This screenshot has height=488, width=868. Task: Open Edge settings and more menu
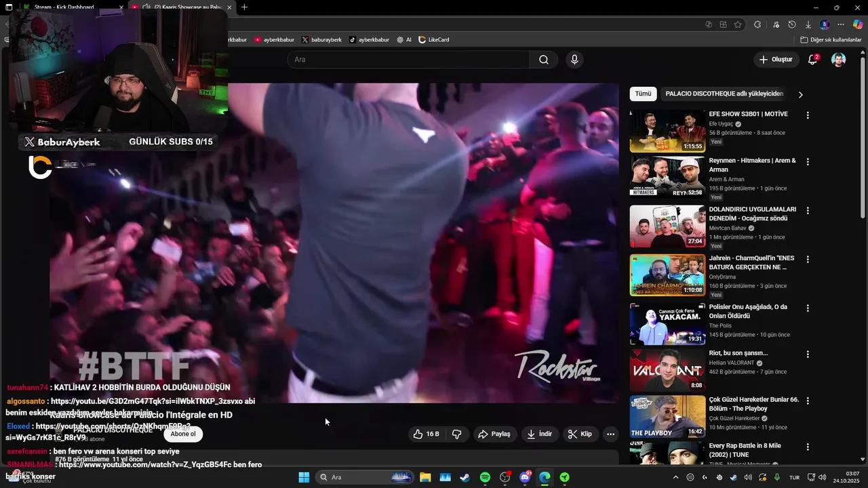[x=841, y=24]
